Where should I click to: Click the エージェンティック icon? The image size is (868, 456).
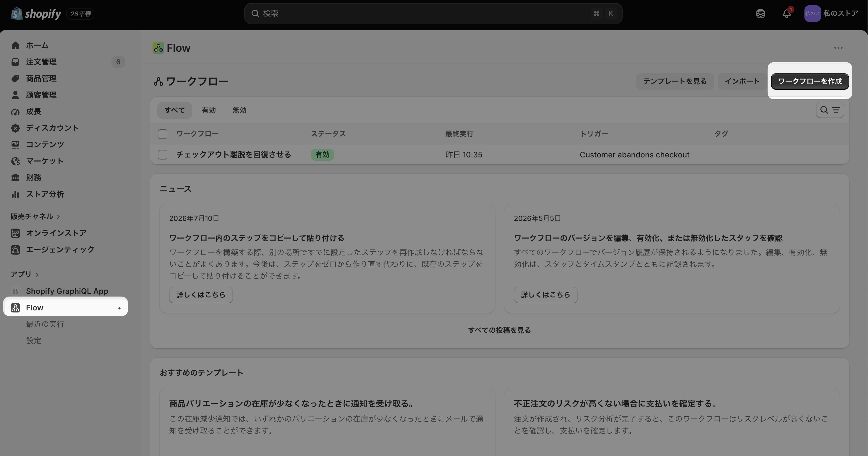pos(15,250)
